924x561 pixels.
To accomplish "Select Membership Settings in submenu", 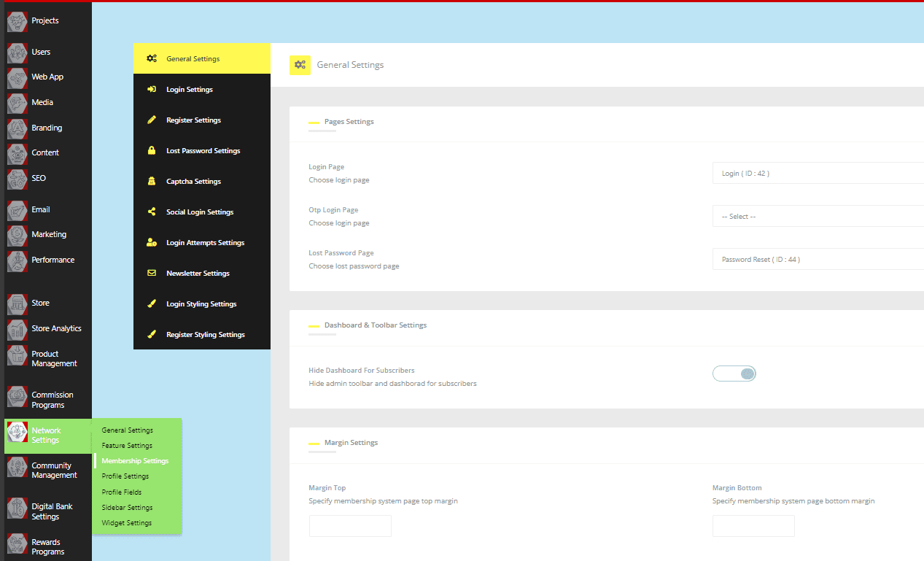I will (135, 461).
